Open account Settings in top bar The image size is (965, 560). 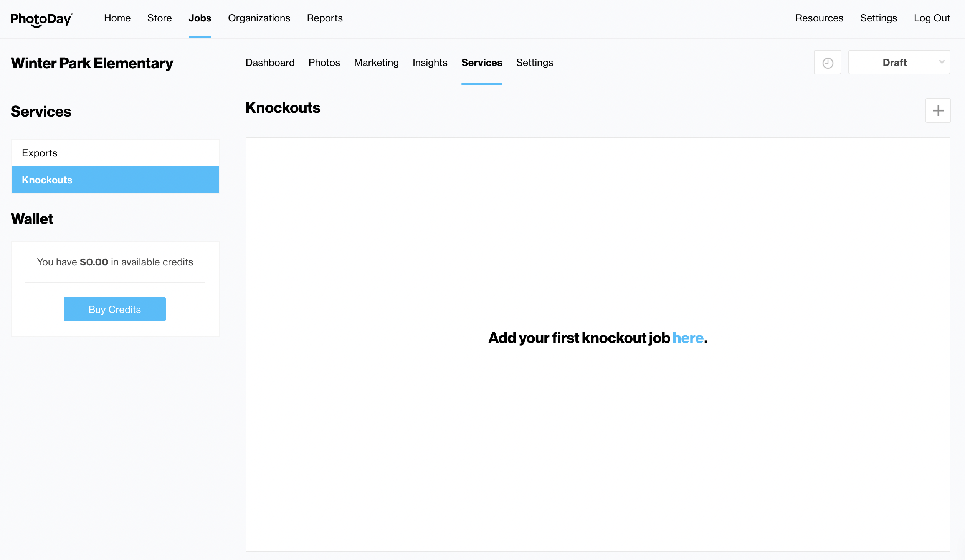(x=878, y=18)
